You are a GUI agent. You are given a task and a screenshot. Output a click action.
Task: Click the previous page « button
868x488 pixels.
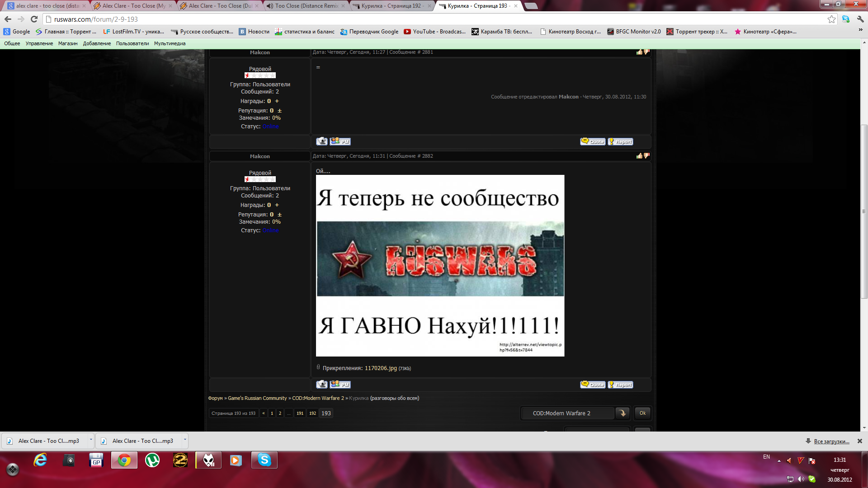(x=264, y=413)
